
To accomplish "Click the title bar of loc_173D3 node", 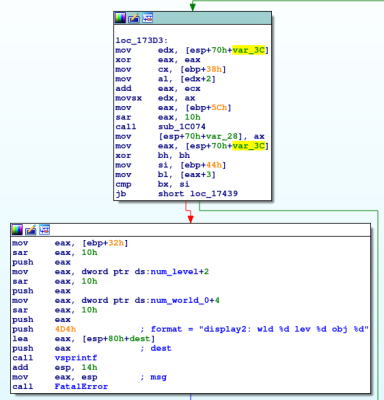I will tap(193, 18).
